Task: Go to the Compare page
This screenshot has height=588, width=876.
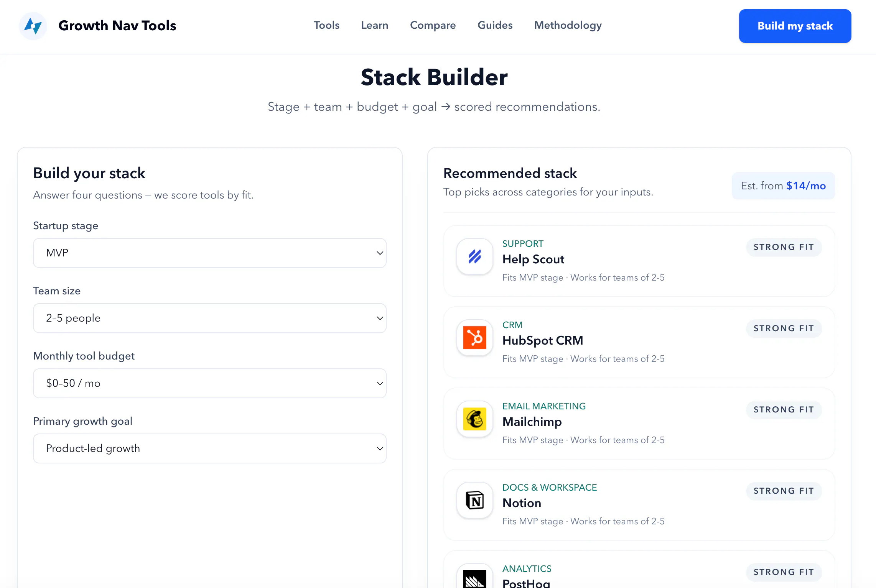Action: (x=433, y=25)
